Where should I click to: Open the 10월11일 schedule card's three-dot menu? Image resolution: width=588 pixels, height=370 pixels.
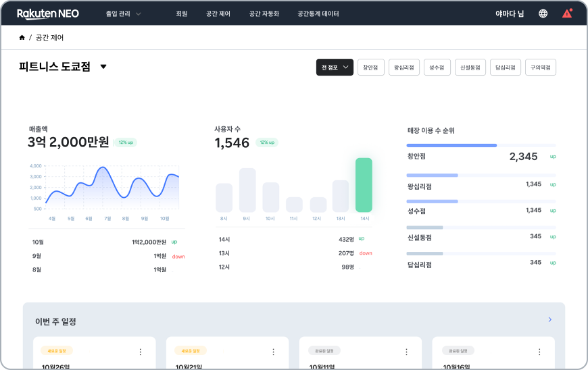pos(406,352)
